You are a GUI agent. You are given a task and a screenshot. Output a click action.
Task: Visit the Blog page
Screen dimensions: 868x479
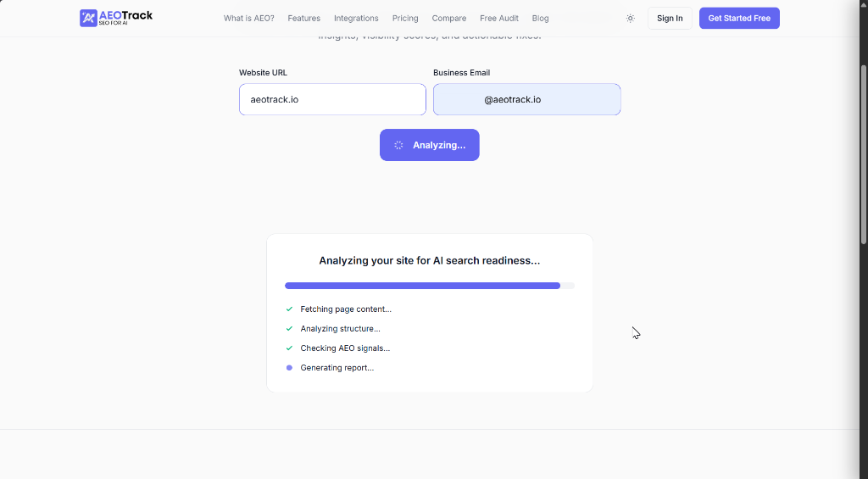[540, 19]
